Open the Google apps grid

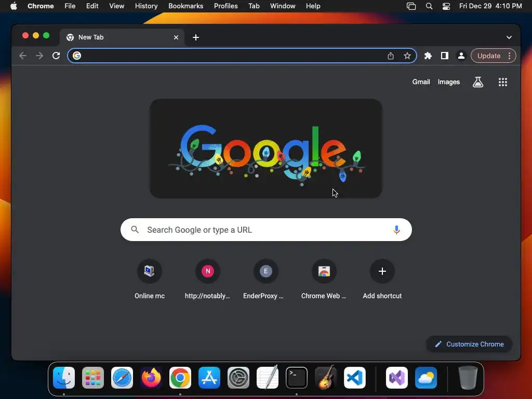click(503, 82)
